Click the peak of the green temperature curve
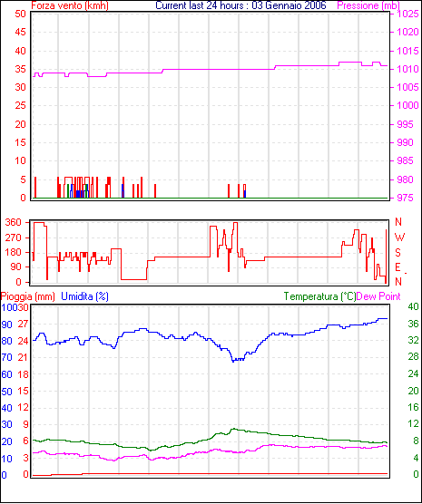The width and height of the screenshot is (422, 504). [233, 429]
